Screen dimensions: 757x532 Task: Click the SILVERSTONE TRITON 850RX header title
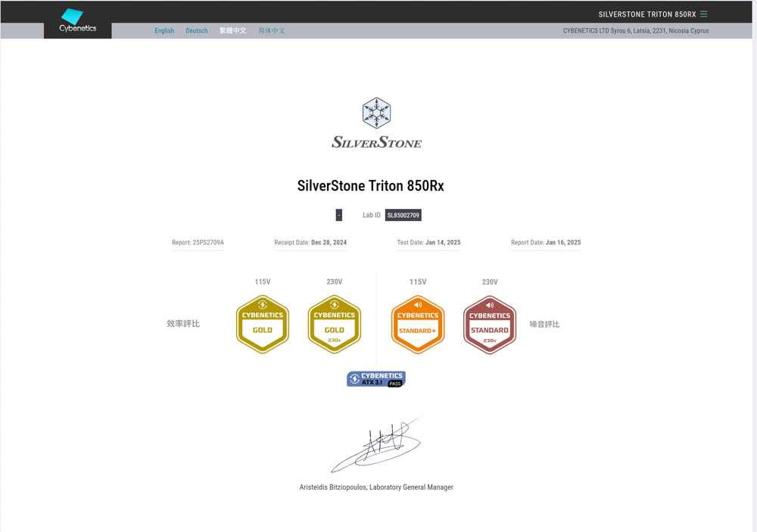647,14
